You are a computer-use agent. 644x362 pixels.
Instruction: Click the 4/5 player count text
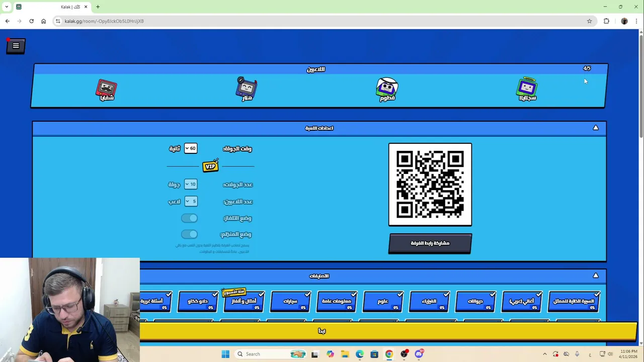(587, 68)
